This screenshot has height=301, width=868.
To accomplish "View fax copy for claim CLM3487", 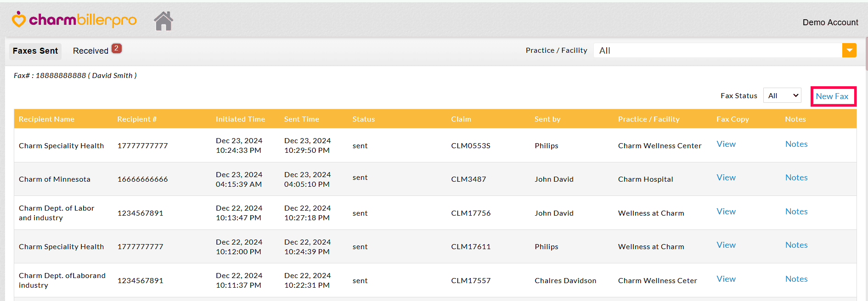I will pos(726,178).
